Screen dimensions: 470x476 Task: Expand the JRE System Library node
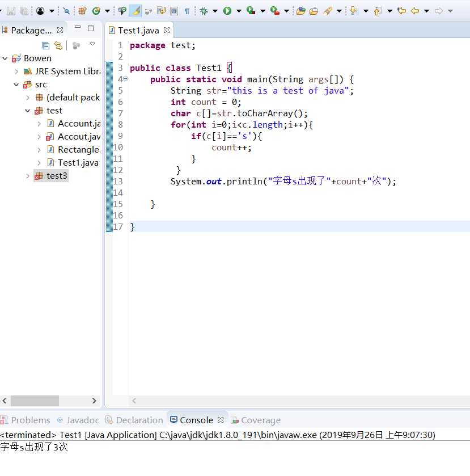[x=16, y=71]
